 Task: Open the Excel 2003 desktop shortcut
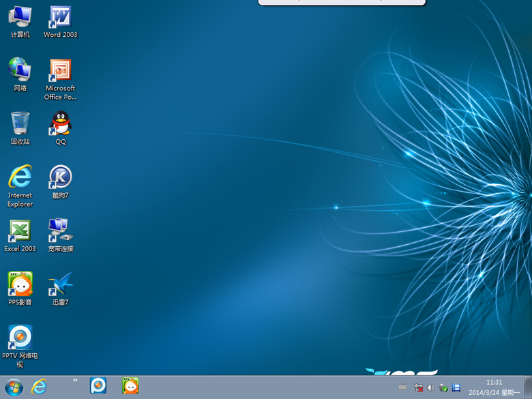click(x=20, y=231)
